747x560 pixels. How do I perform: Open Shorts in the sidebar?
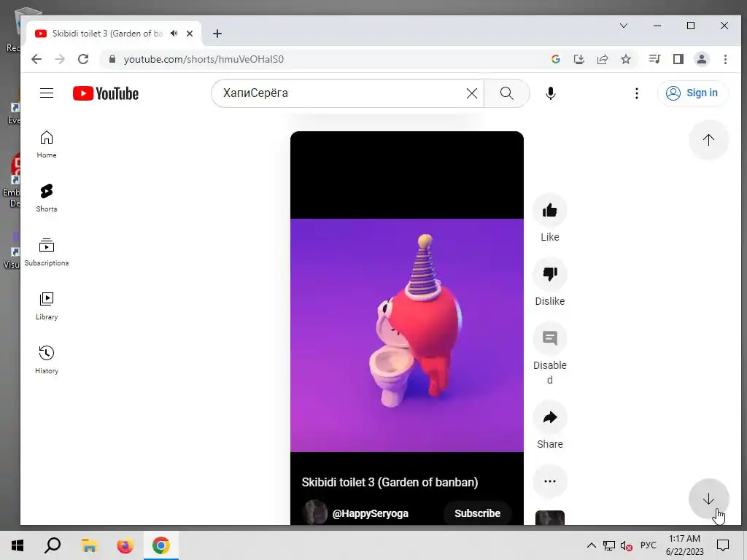(x=47, y=198)
